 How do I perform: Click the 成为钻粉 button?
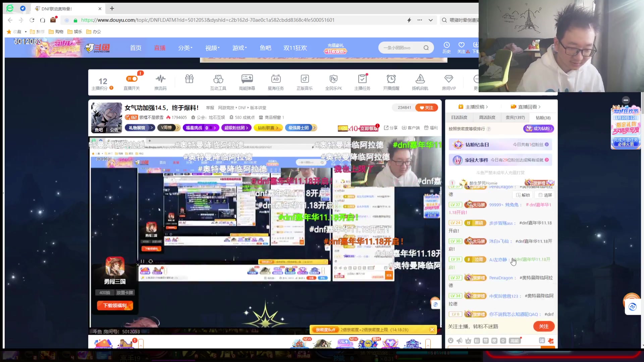tap(538, 129)
